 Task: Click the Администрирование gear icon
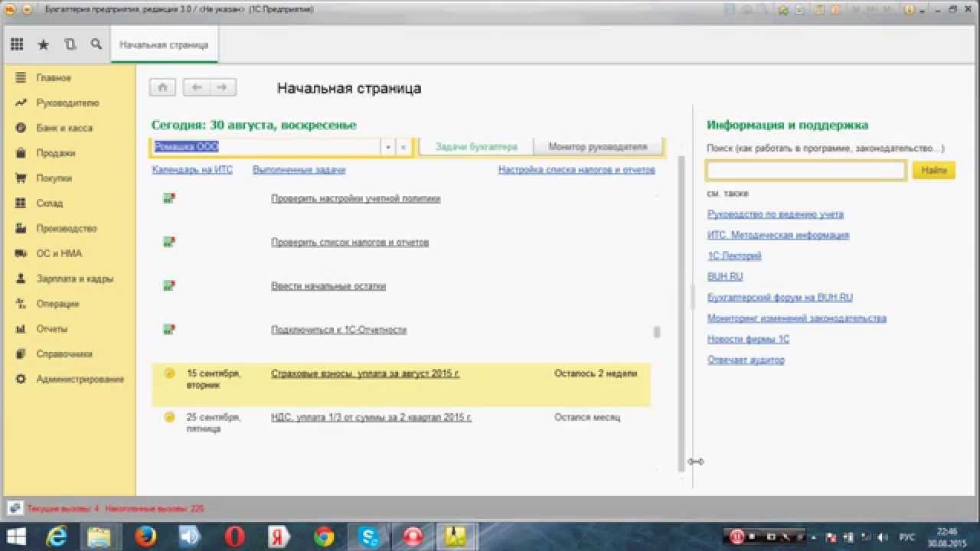(x=21, y=379)
